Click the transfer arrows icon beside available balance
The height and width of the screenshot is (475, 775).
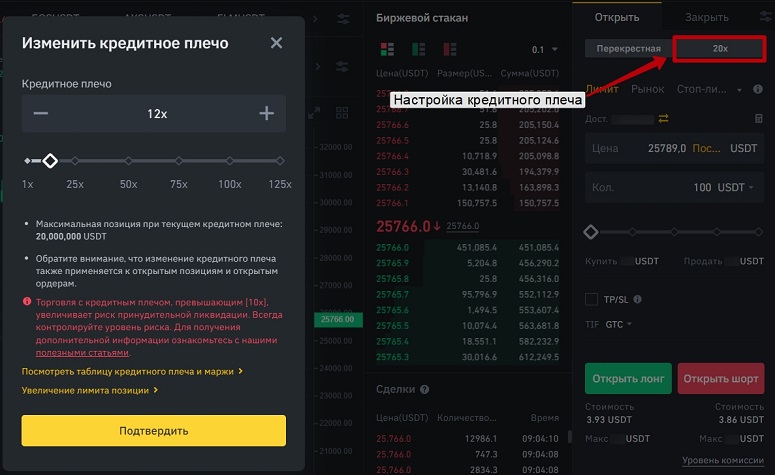pos(663,119)
